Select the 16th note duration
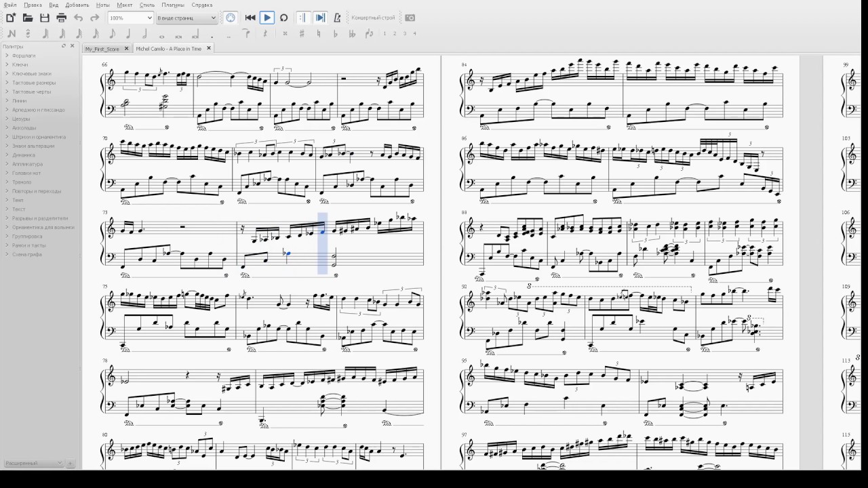The width and height of the screenshot is (868, 488). 95,33
